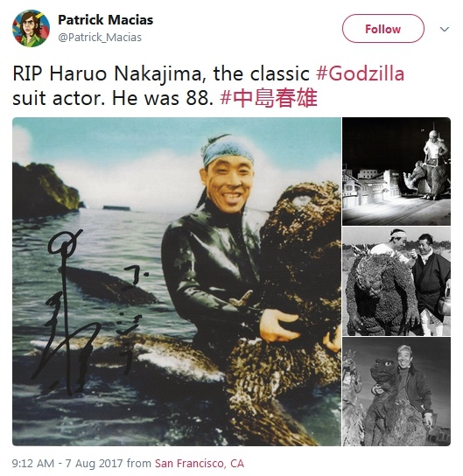Click the tweet text starting with RIP Haruo Nakajima

tap(208, 87)
